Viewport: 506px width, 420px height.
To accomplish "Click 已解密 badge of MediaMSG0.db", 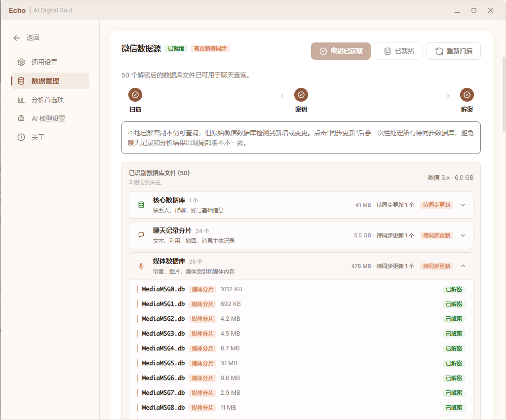I will coord(454,289).
